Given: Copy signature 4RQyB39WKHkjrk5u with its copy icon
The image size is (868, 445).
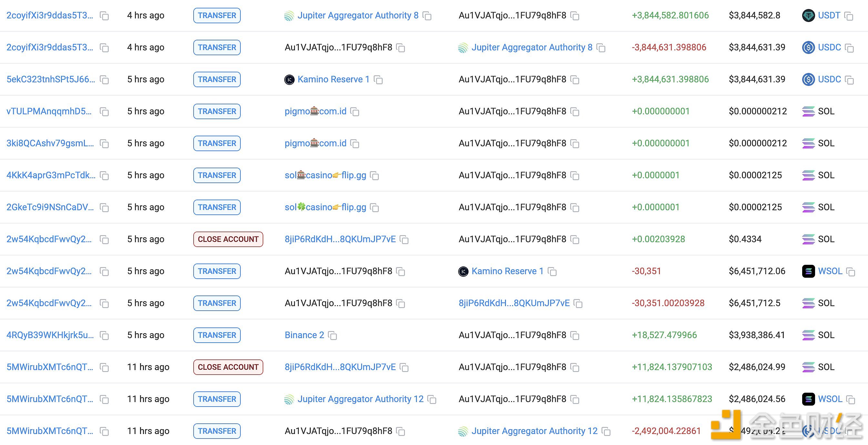Looking at the screenshot, I should [x=105, y=336].
